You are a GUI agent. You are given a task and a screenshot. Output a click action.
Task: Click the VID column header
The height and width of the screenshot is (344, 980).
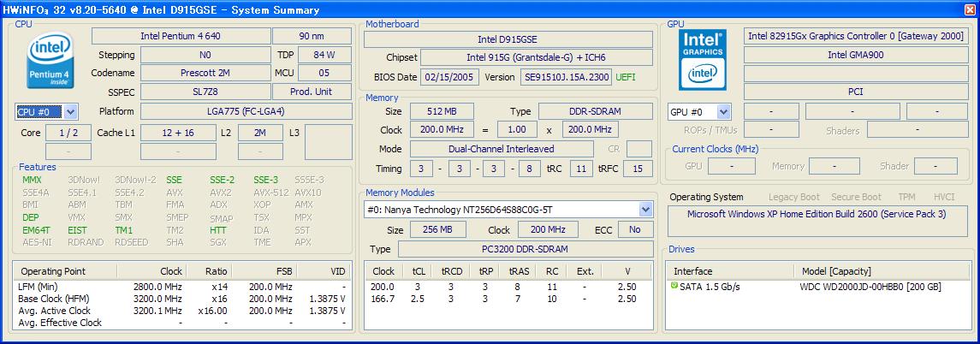[324, 271]
